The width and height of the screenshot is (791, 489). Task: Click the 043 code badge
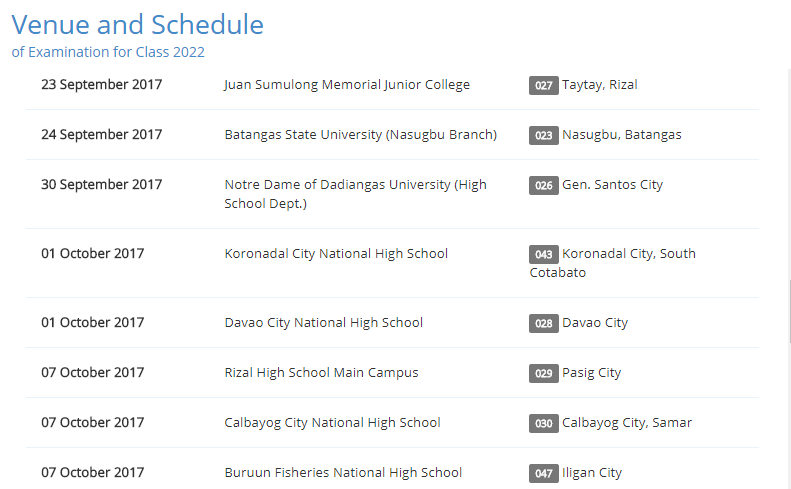(543, 255)
